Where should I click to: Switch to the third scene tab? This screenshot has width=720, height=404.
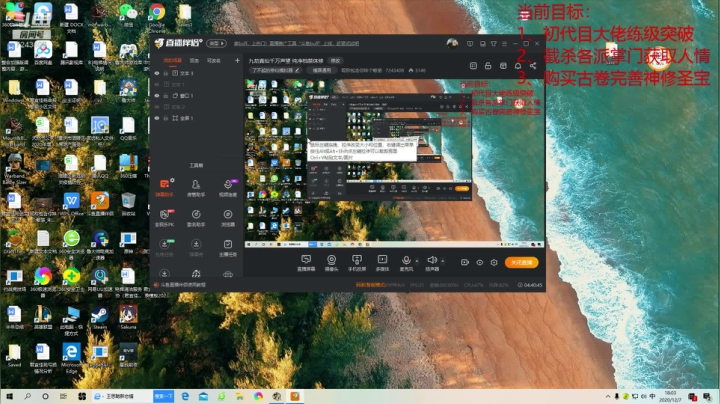point(214,61)
